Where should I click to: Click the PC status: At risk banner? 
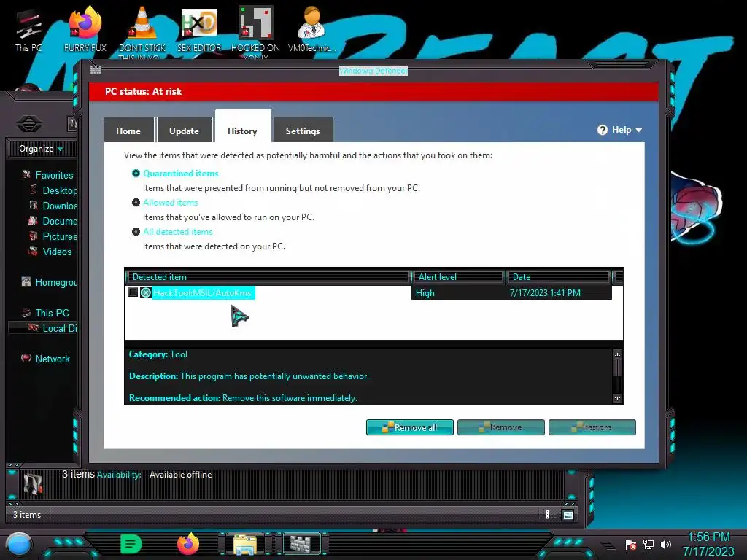(373, 91)
